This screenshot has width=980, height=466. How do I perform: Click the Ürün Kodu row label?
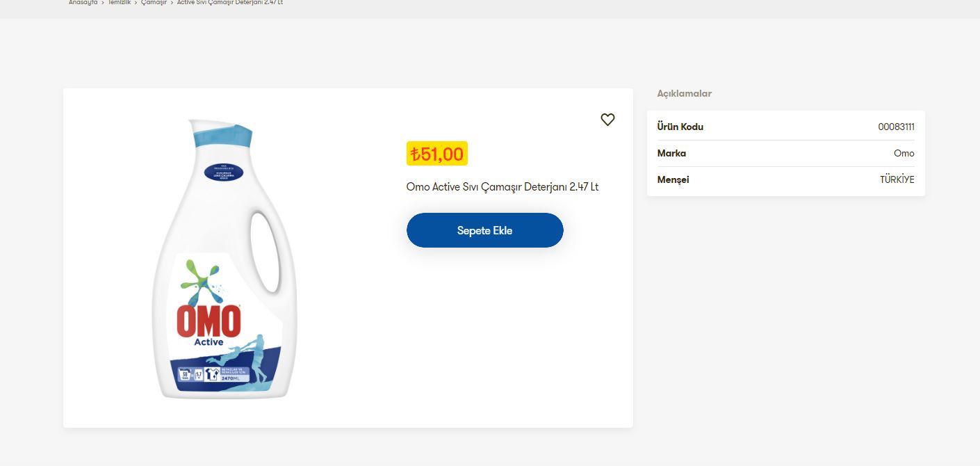pos(680,127)
